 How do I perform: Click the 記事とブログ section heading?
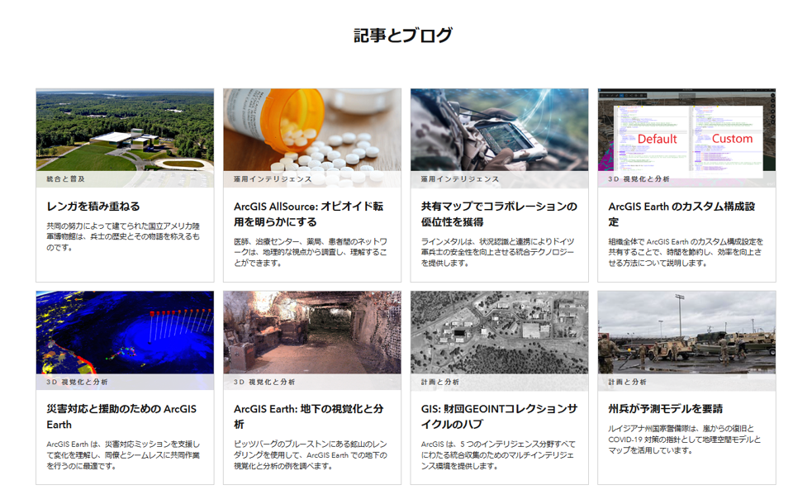(x=403, y=36)
